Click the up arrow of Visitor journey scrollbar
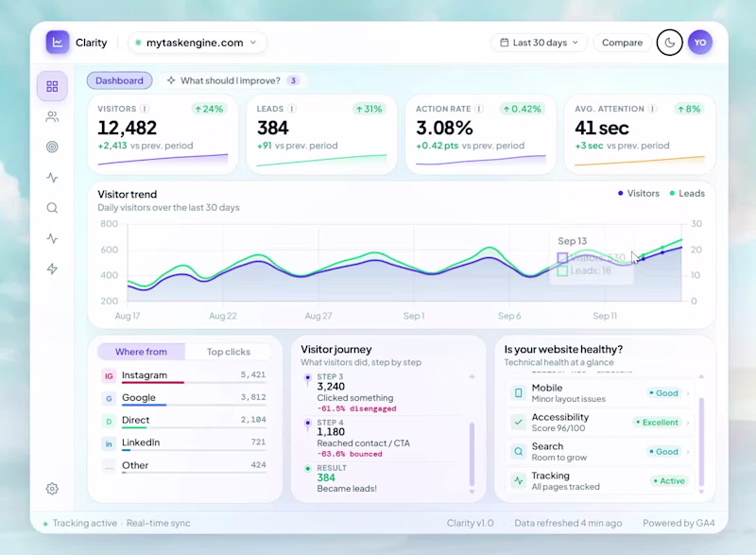Image resolution: width=756 pixels, height=555 pixels. pyautogui.click(x=472, y=376)
